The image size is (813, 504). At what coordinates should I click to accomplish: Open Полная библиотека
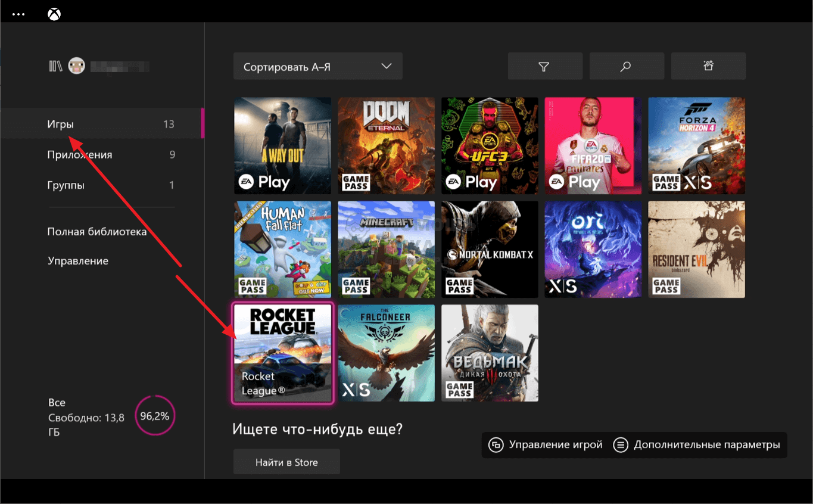(x=97, y=232)
